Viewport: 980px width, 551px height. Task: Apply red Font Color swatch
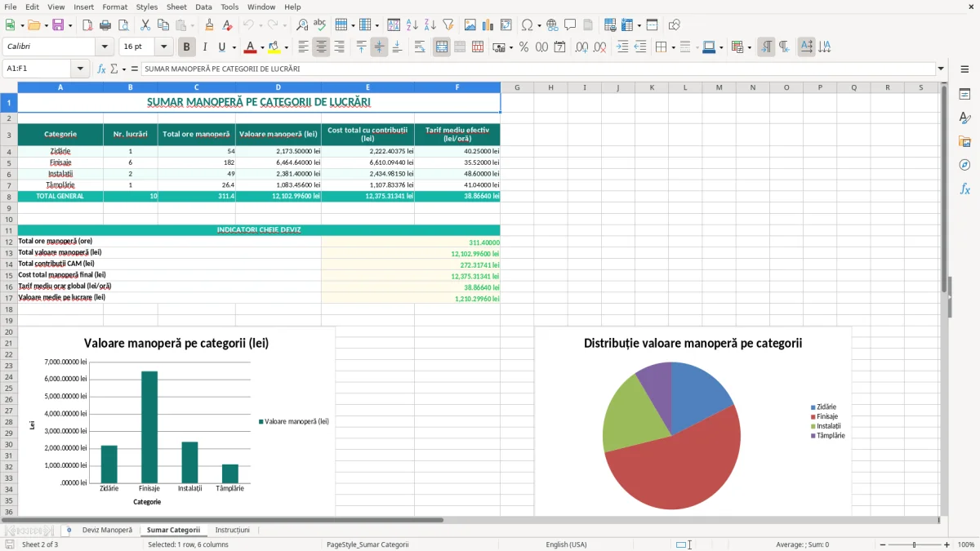(250, 47)
